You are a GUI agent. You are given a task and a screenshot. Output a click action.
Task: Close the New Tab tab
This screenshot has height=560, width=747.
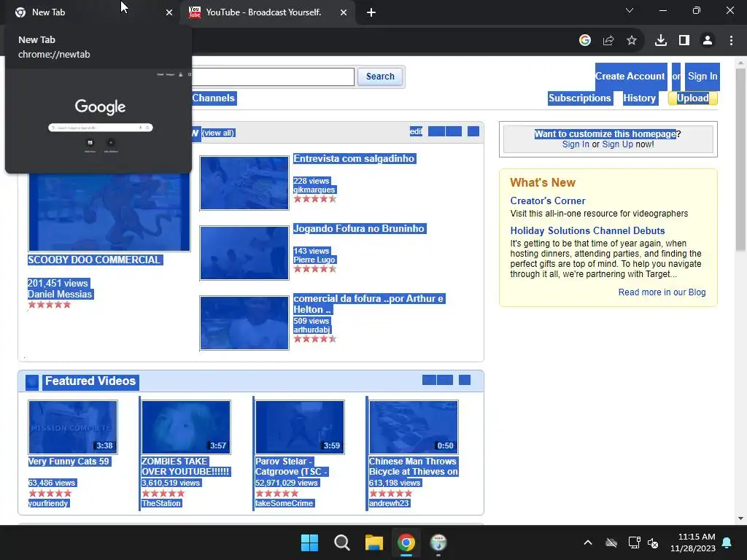pos(169,12)
